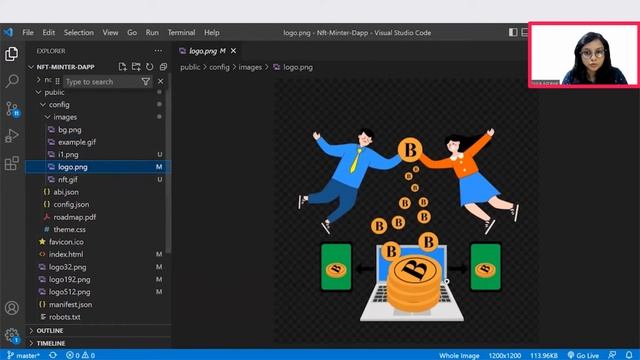The width and height of the screenshot is (640, 360).
Task: Open robots.txt in the file tree
Action: pyautogui.click(x=64, y=317)
